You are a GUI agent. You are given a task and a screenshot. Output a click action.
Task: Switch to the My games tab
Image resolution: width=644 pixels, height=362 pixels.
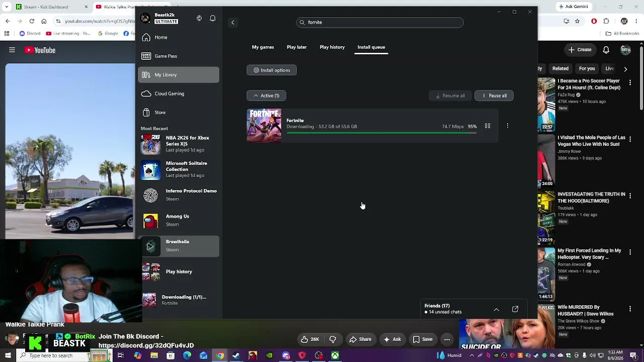click(263, 47)
